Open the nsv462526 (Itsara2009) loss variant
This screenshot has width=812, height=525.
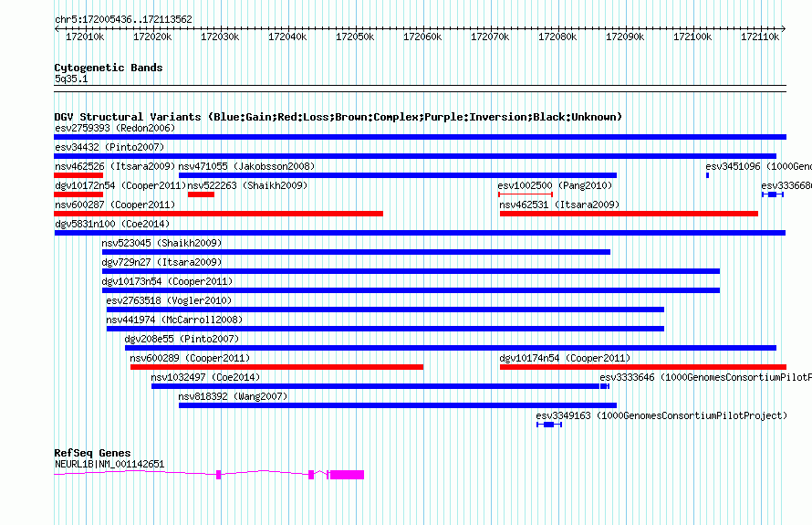tap(78, 175)
